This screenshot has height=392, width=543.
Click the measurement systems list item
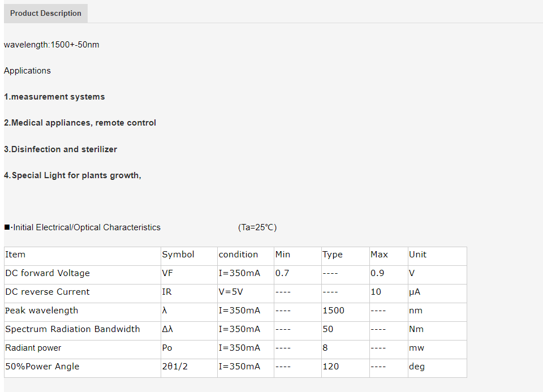(x=54, y=97)
